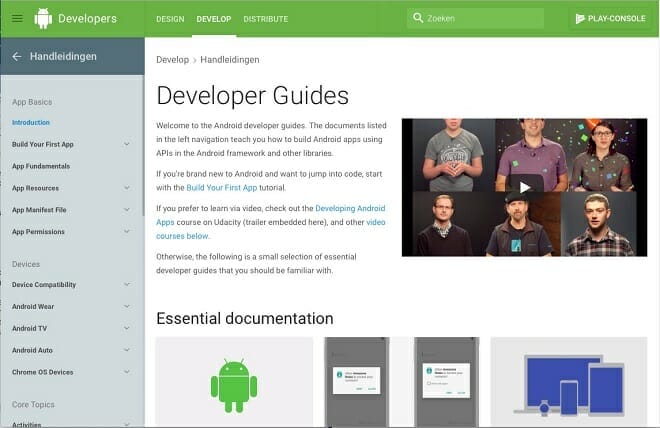Click the search magnifier icon
The width and height of the screenshot is (660, 428).
tap(418, 18)
